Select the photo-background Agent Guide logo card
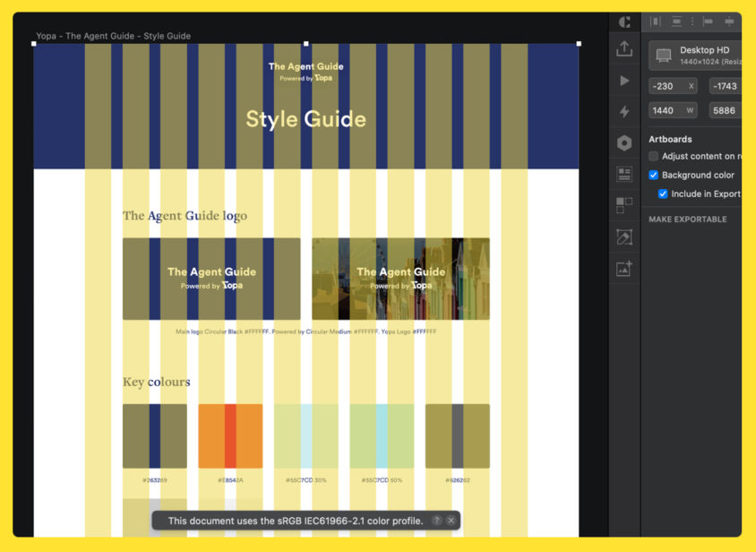756x552 pixels. pyautogui.click(x=400, y=279)
